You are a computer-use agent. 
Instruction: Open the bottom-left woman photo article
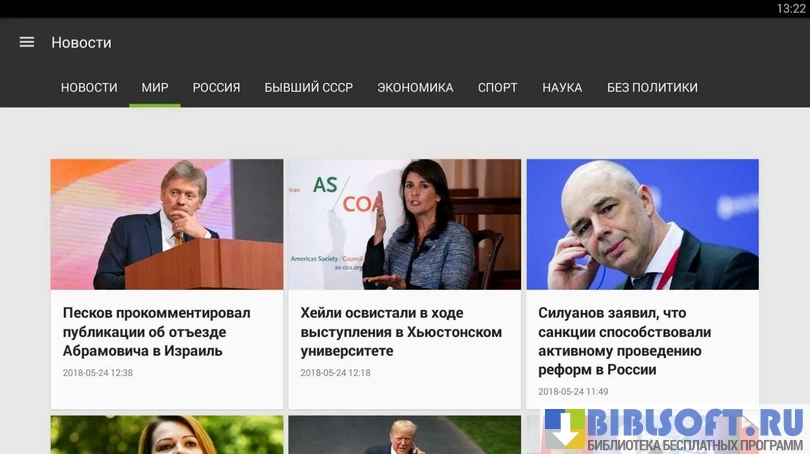167,435
